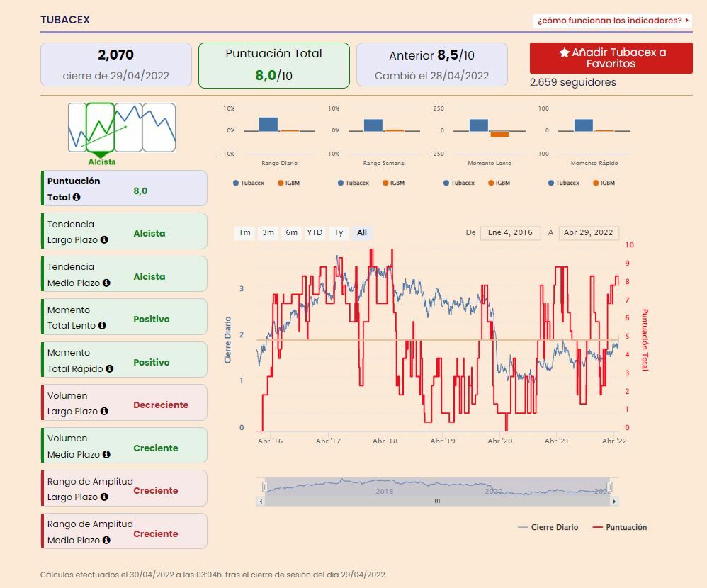Click the 2.659 seguidores text
Image resolution: width=707 pixels, height=588 pixels.
pyautogui.click(x=572, y=82)
